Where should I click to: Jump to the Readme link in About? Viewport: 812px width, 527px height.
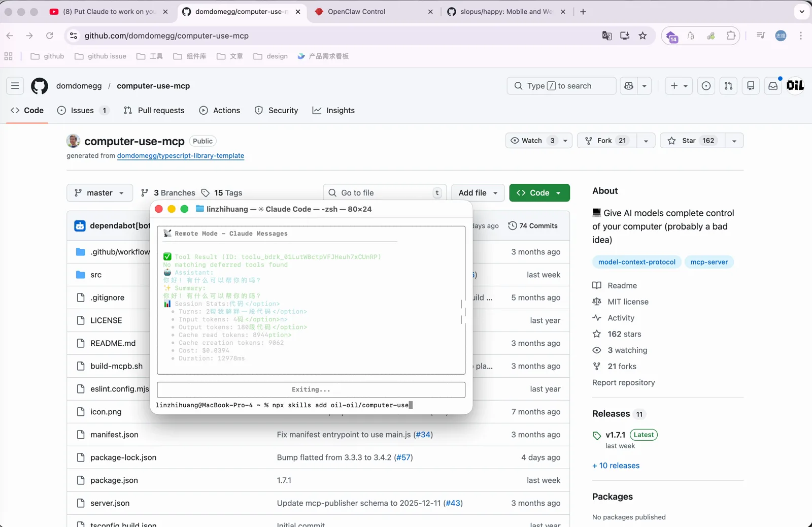pyautogui.click(x=615, y=285)
